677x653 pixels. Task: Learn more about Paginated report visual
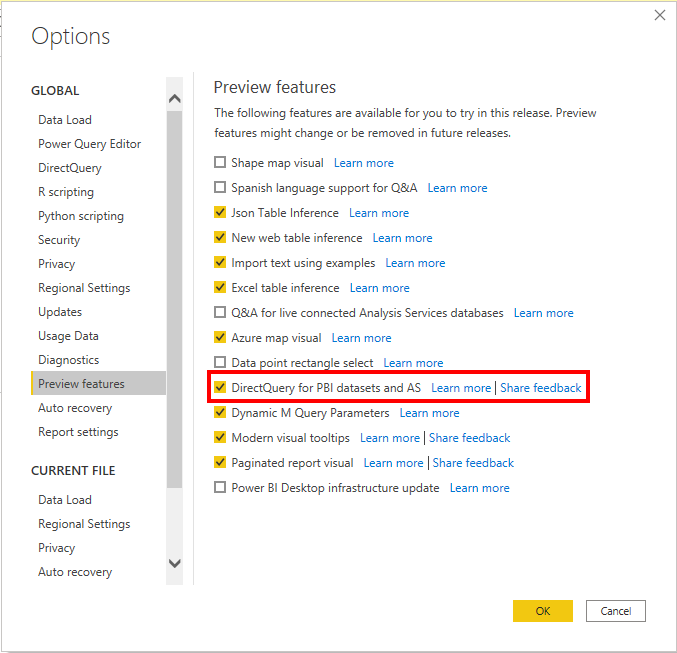point(393,463)
